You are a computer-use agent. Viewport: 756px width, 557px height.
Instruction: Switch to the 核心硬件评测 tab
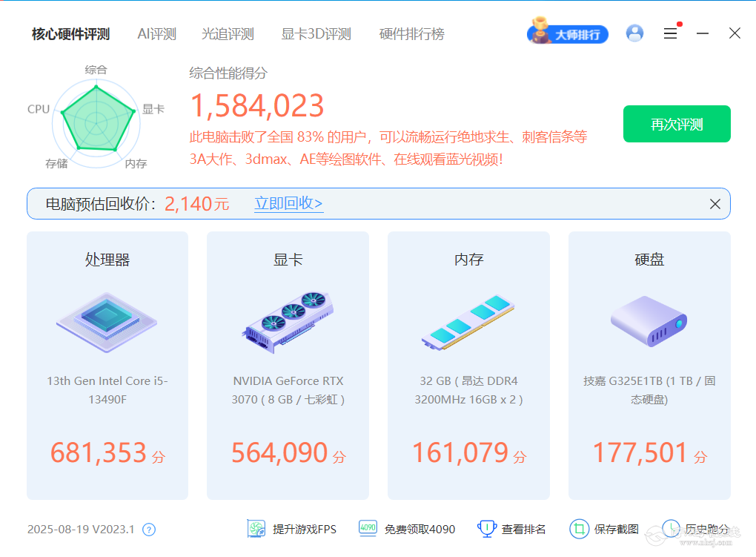click(x=71, y=34)
